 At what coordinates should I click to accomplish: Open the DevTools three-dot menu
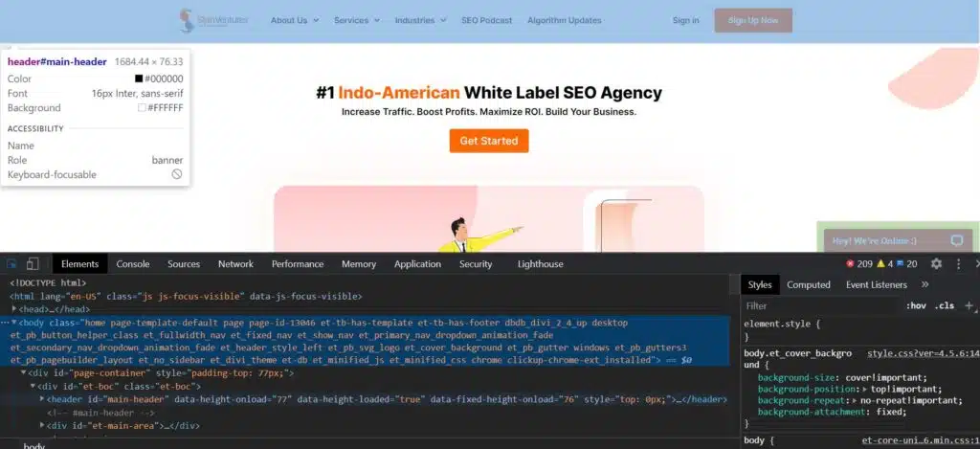(958, 264)
